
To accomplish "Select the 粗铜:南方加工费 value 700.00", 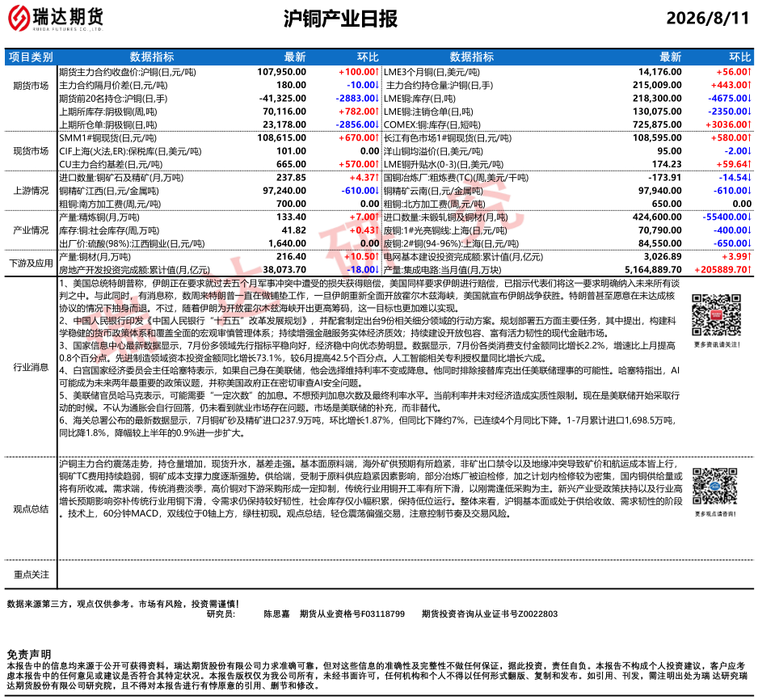I will pos(292,204).
